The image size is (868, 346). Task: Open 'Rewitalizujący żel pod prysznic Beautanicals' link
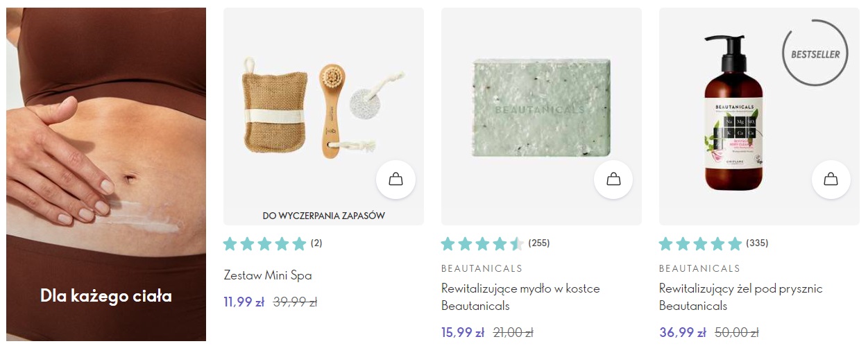click(741, 297)
